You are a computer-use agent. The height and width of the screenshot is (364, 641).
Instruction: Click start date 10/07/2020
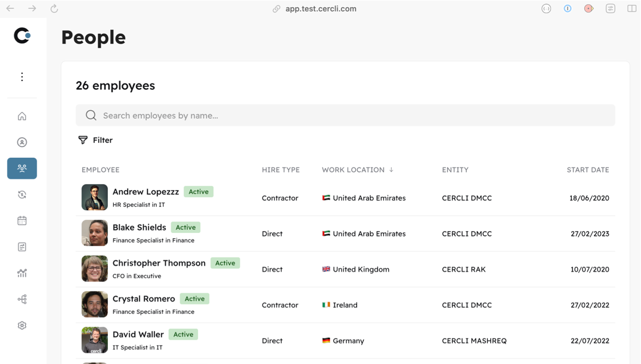click(x=590, y=269)
